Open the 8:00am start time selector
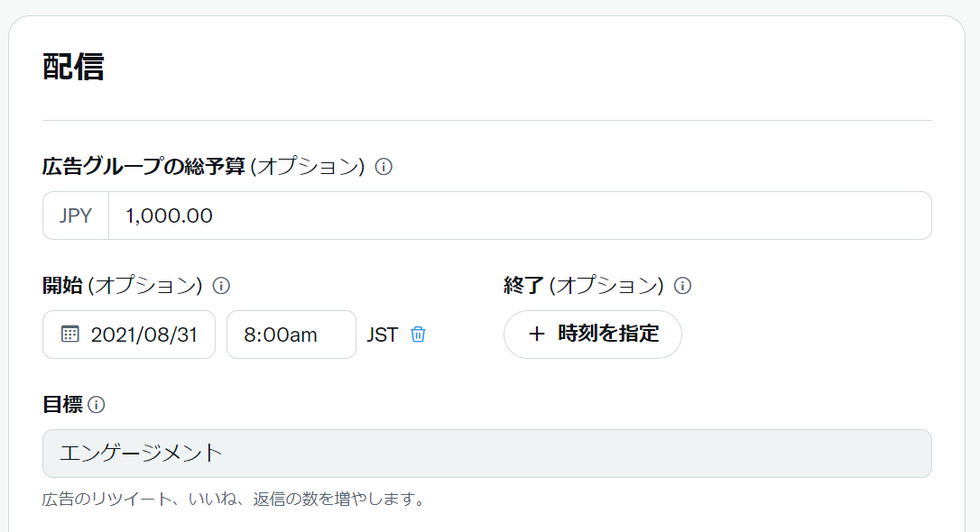This screenshot has height=532, width=980. coord(291,335)
